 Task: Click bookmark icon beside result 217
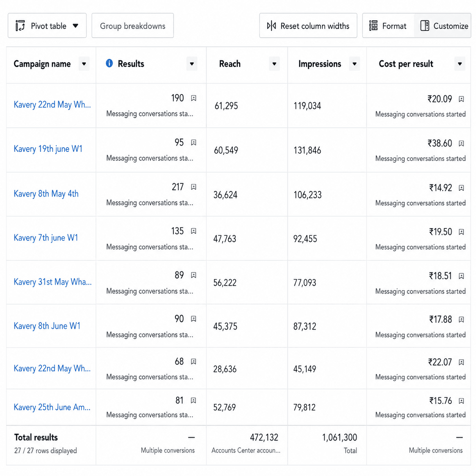click(194, 187)
